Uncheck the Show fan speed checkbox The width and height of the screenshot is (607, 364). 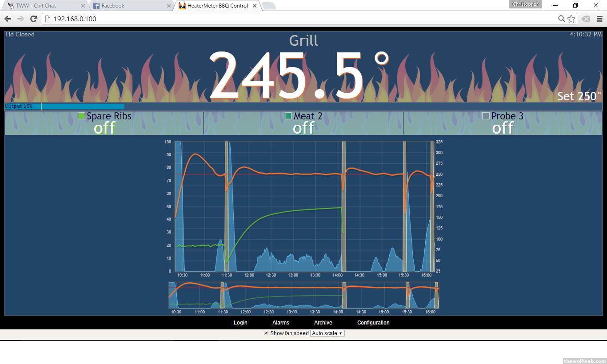(266, 333)
